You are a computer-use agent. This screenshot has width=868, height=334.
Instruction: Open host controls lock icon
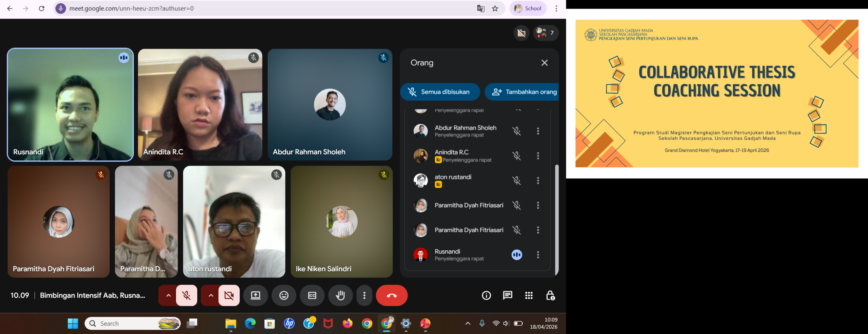click(x=550, y=295)
